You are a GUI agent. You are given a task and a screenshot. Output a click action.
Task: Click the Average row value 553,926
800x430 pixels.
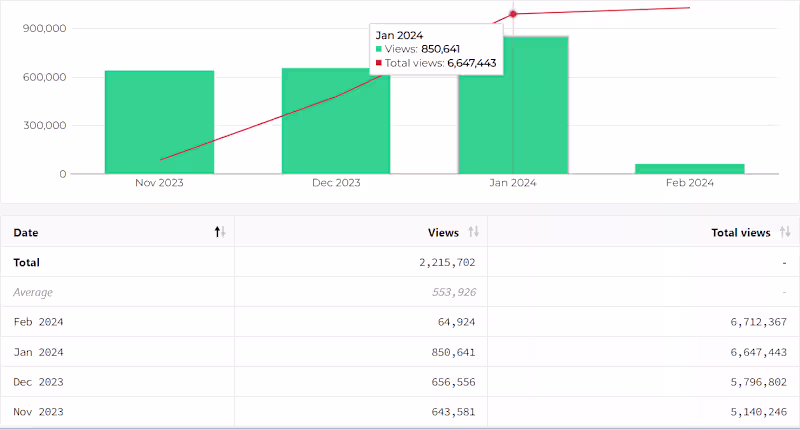pyautogui.click(x=454, y=292)
